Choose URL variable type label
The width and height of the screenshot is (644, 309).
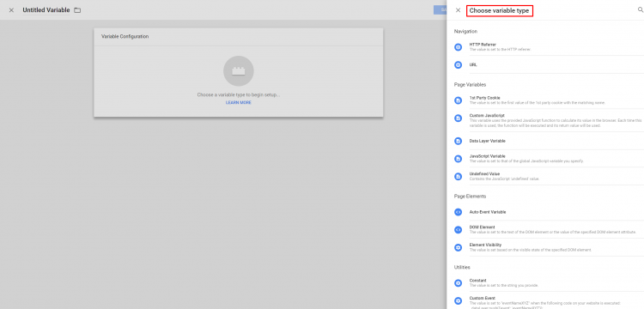(x=473, y=65)
